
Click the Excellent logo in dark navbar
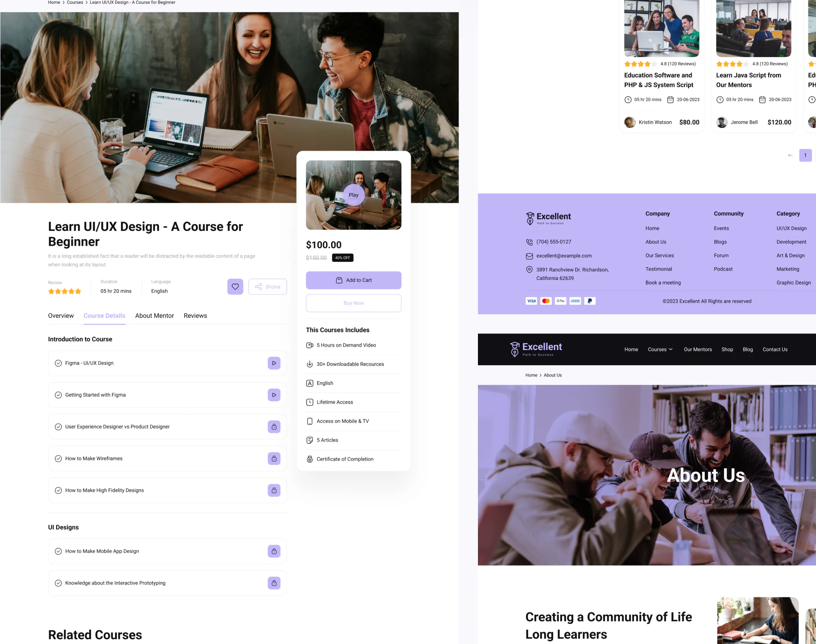tap(536, 349)
